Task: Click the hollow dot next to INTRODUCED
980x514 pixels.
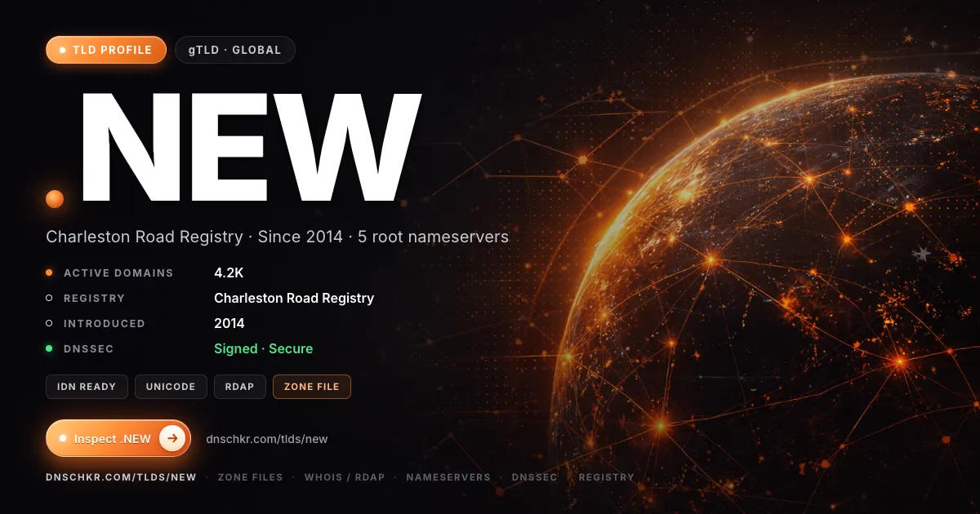Action: pos(49,323)
